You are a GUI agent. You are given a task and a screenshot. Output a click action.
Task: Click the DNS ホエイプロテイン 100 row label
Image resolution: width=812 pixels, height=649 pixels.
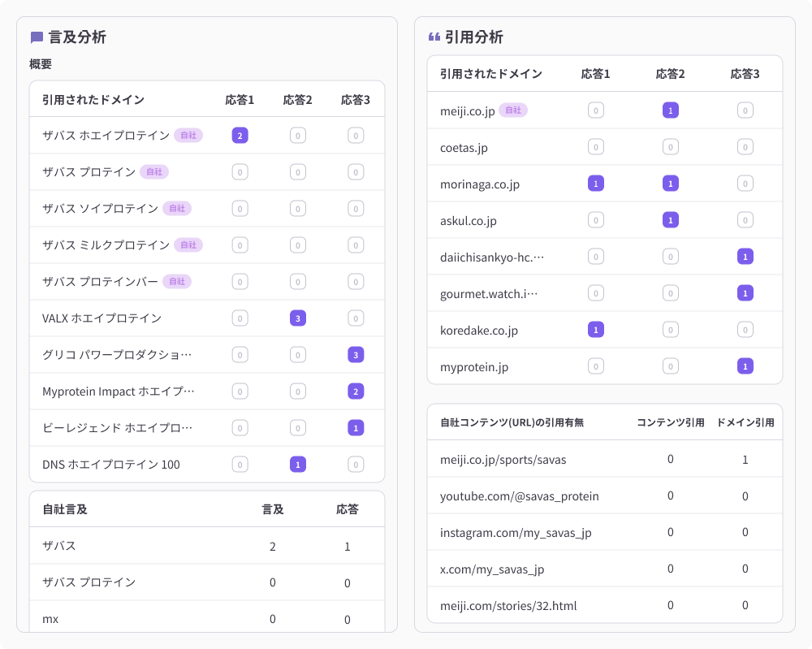click(x=111, y=465)
